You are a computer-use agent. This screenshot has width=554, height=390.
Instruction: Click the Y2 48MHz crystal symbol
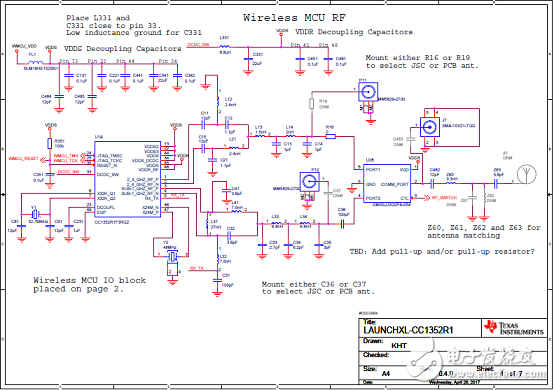coord(173,256)
